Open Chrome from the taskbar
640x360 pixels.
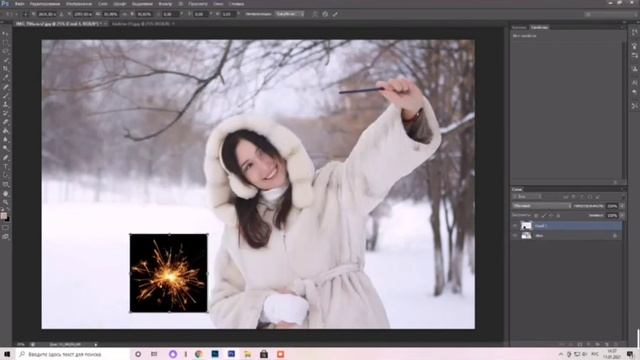(x=198, y=354)
